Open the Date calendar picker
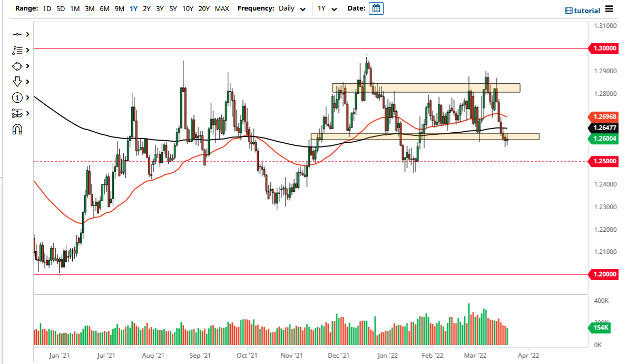Screen dimensions: 626x364 pos(376,8)
